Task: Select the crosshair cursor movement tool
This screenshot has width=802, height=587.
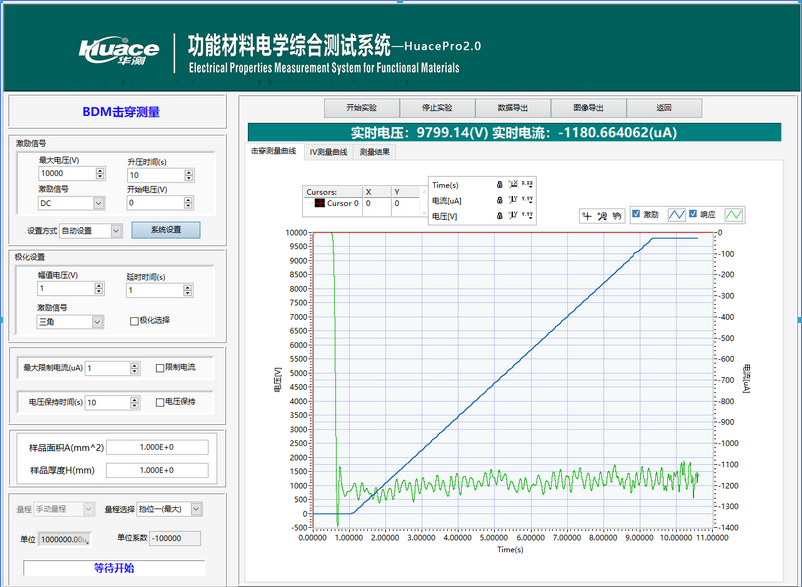Action: click(x=587, y=216)
